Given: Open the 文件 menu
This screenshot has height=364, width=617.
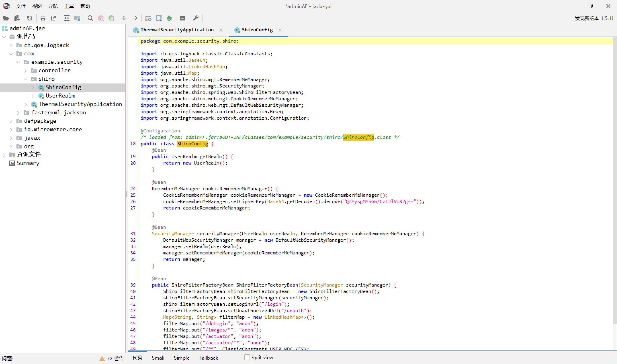Looking at the screenshot, I should [x=21, y=6].
